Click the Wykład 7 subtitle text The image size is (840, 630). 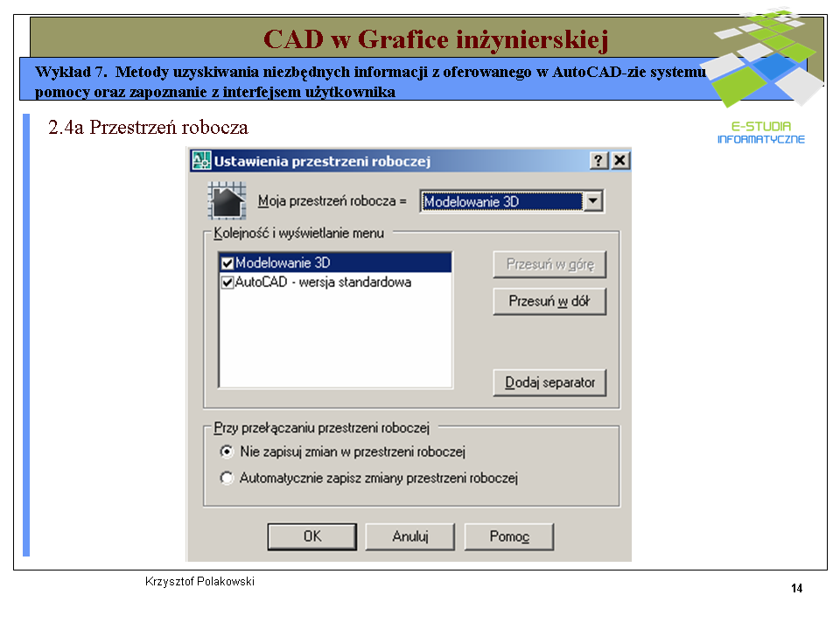(x=369, y=81)
